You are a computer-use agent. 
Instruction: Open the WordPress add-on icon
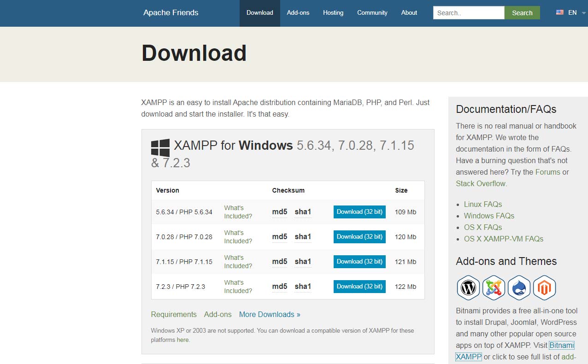pos(468,288)
